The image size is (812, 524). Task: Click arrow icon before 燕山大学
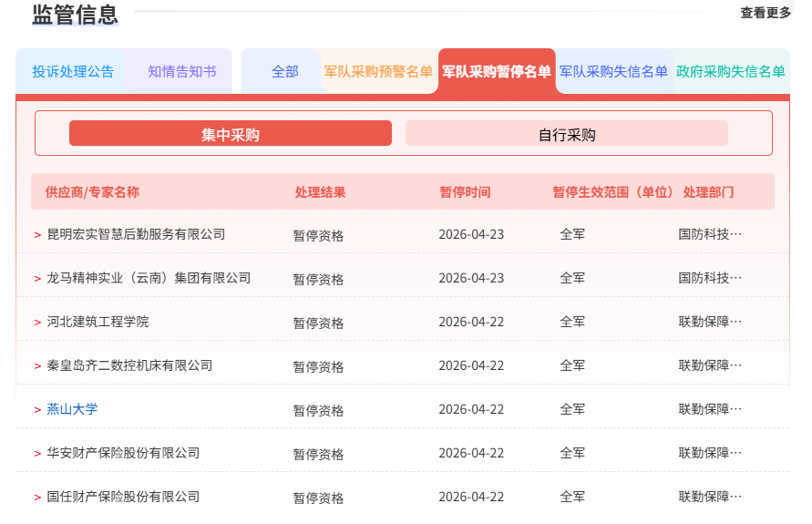click(x=37, y=410)
